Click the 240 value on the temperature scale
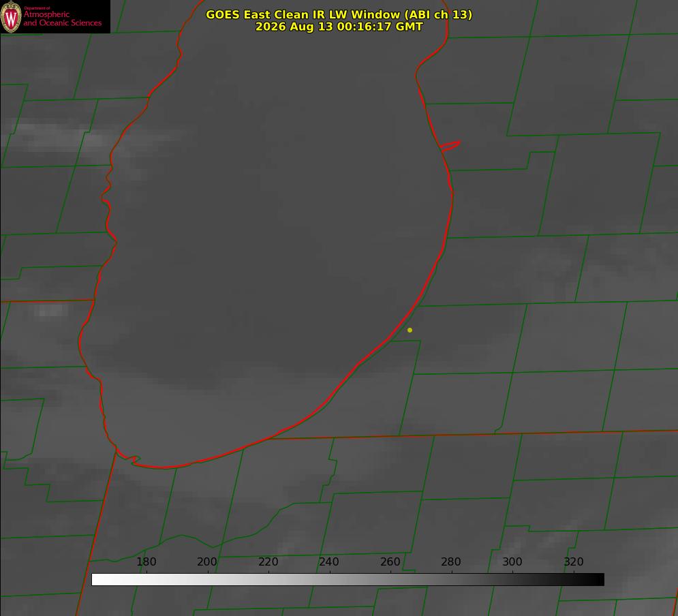This screenshot has height=616, width=678. [329, 561]
